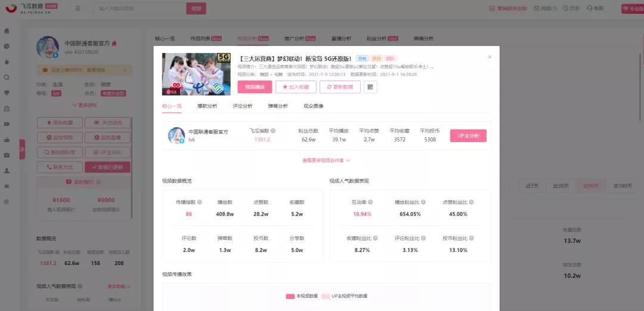The width and height of the screenshot is (644, 311).
Task: Open the search icon in left sidebar
Action: coord(7,78)
